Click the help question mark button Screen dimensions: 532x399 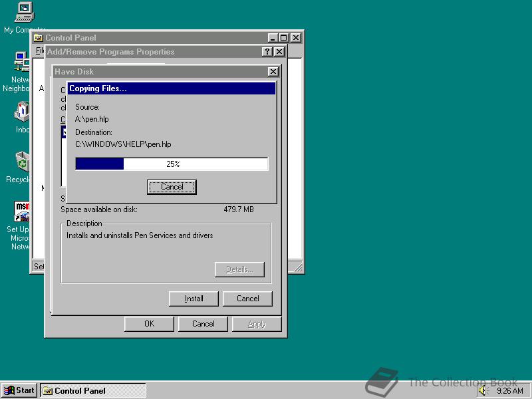pos(267,52)
